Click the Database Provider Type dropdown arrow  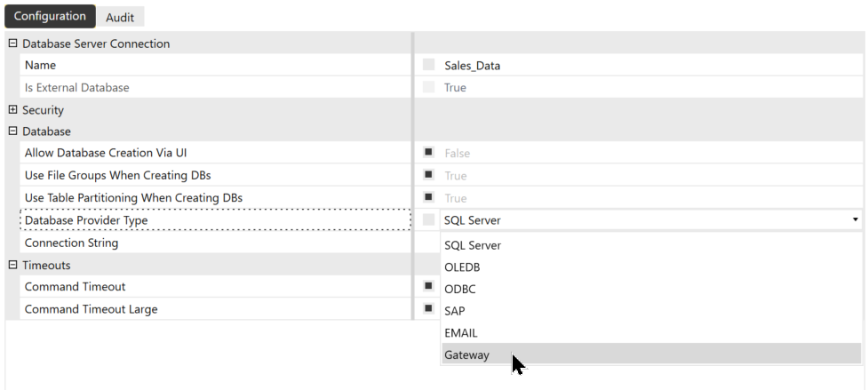point(855,219)
